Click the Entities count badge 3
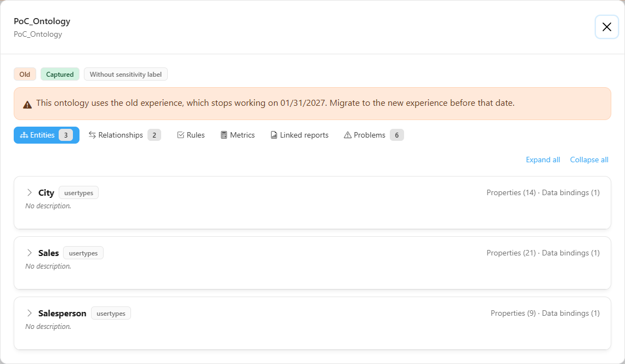The width and height of the screenshot is (625, 364). (x=66, y=135)
